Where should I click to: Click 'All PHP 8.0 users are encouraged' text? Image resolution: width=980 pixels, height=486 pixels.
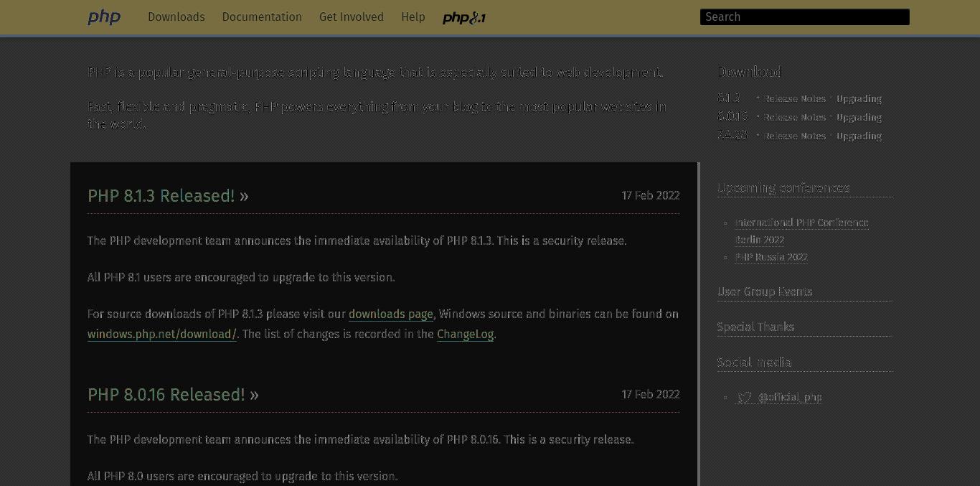(242, 477)
